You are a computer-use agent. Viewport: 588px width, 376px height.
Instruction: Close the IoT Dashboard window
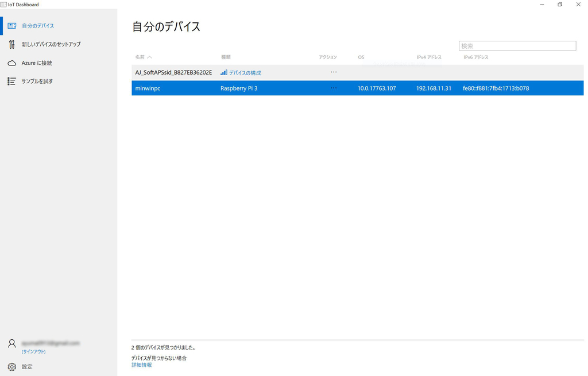pyautogui.click(x=578, y=5)
